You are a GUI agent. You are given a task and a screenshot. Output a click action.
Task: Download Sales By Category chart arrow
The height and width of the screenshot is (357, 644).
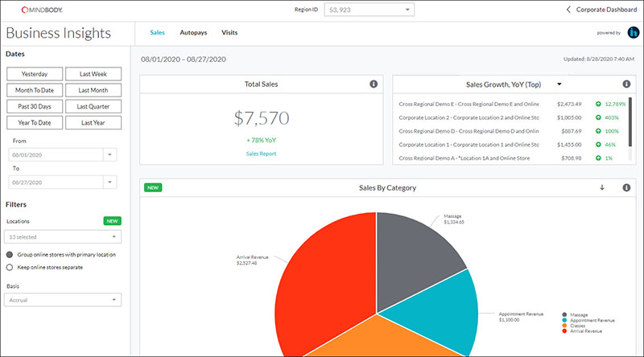(602, 187)
